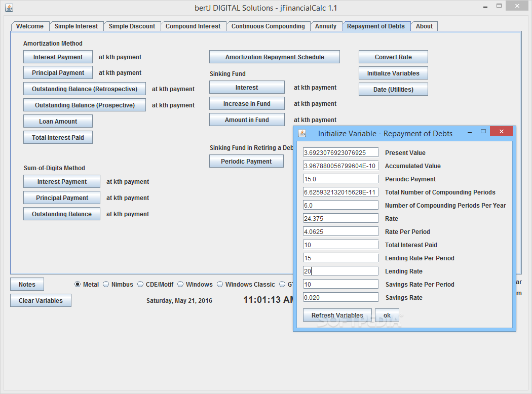Click the Loan Amount button
532x394 pixels.
[x=58, y=122]
